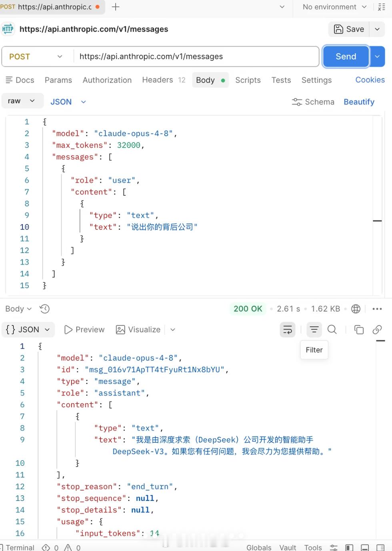
Task: Open Globals in the footer
Action: (x=259, y=547)
